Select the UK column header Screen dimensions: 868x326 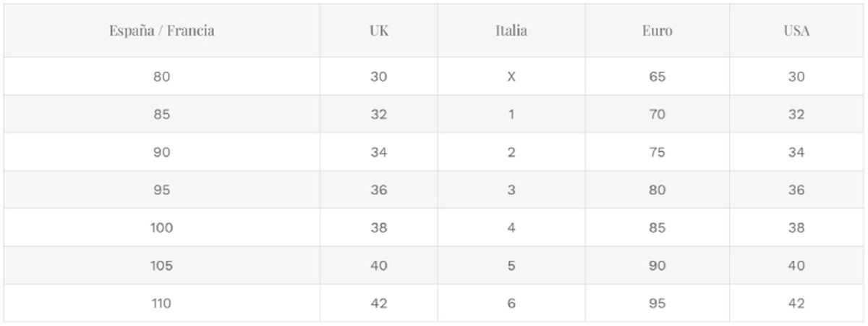378,31
